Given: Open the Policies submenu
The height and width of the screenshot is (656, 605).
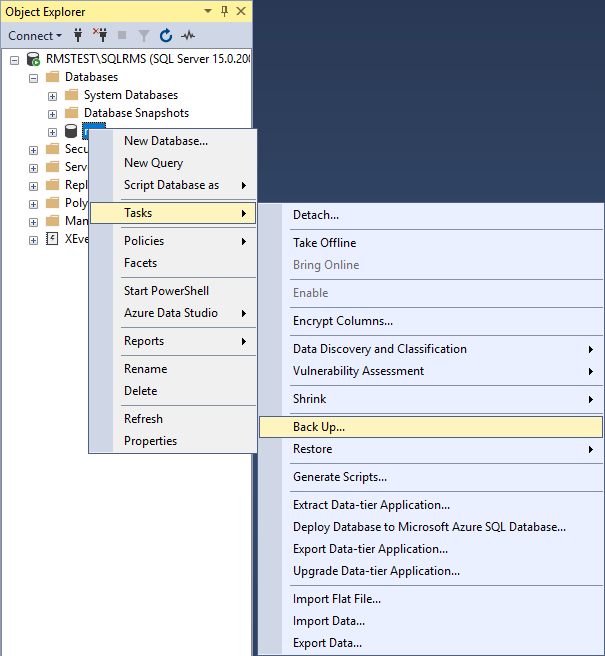Looking at the screenshot, I should [x=173, y=241].
